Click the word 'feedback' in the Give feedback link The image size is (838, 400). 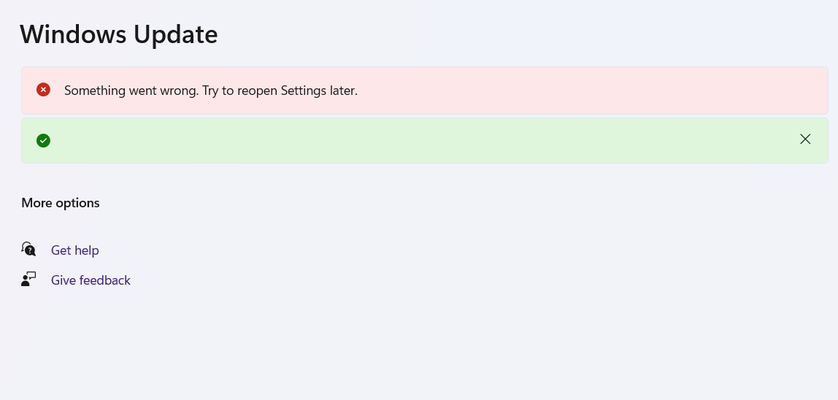click(x=105, y=280)
